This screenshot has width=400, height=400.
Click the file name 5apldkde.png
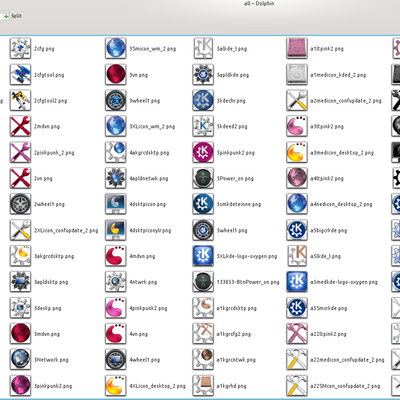point(233,75)
